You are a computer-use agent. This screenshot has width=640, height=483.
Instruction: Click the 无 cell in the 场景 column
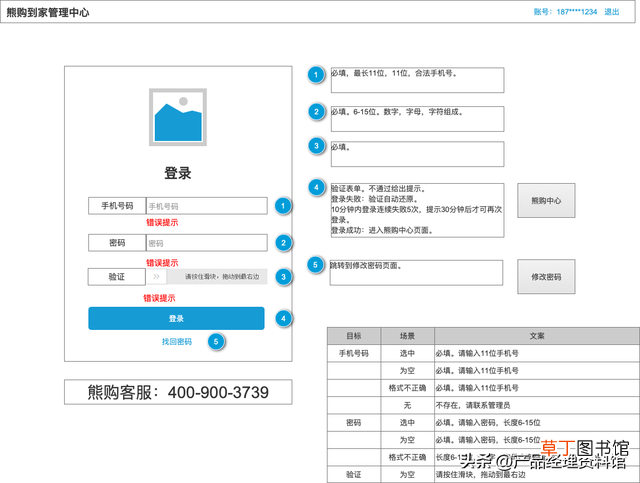pos(407,405)
